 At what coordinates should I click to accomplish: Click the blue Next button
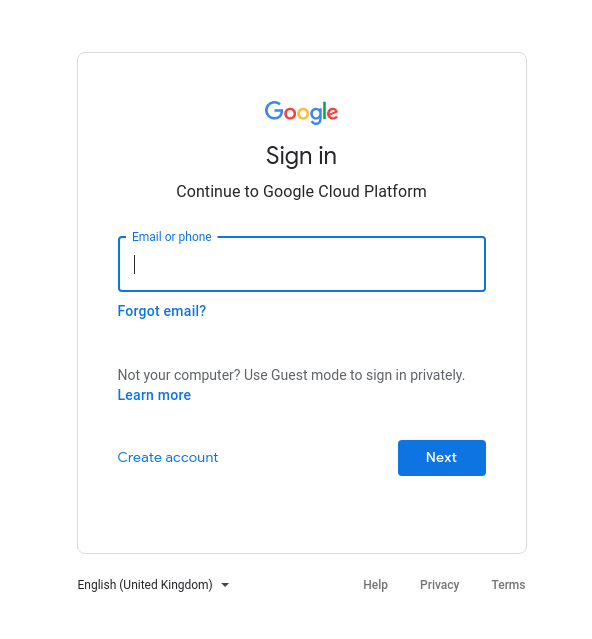(442, 458)
